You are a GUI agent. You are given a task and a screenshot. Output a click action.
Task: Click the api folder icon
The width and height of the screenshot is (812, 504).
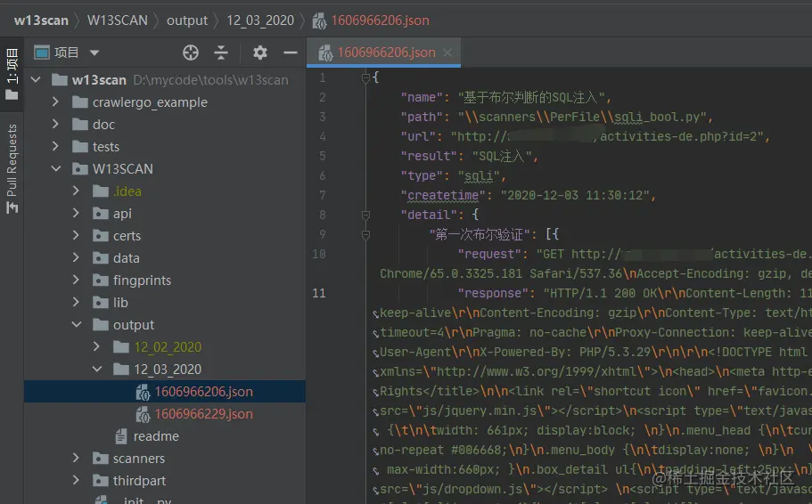[101, 213]
